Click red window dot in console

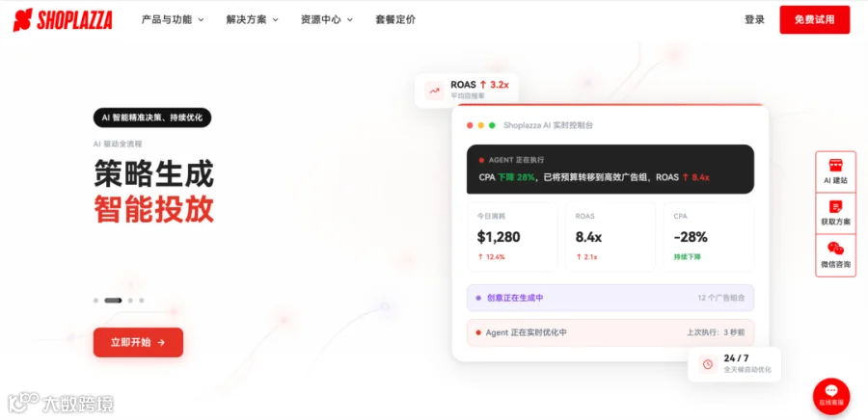(x=470, y=125)
